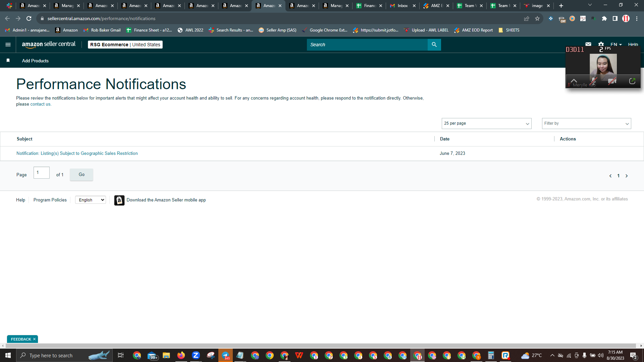Screen dimensions: 644x362
Task: Open the Chrome three-dot menu
Action: coord(637,18)
